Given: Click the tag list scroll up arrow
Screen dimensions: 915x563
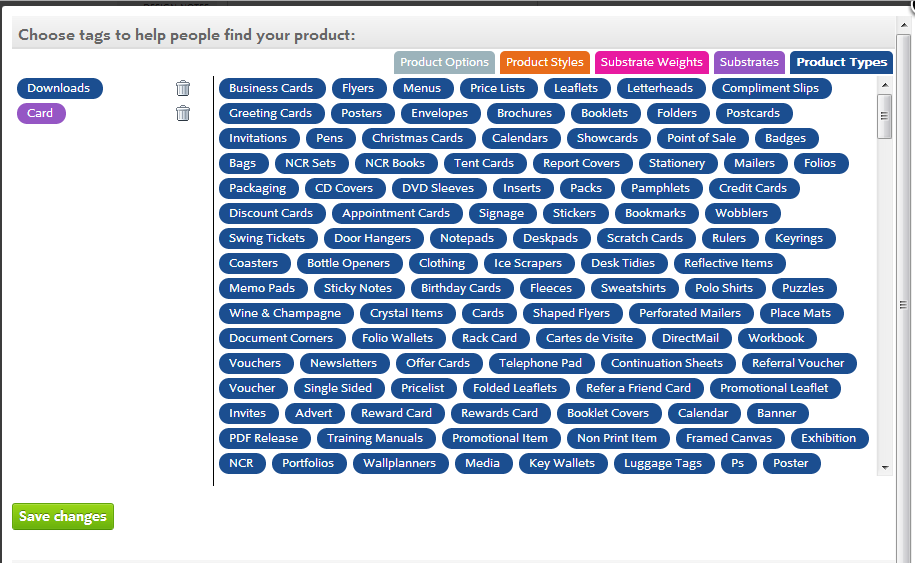Looking at the screenshot, I should pos(885,85).
